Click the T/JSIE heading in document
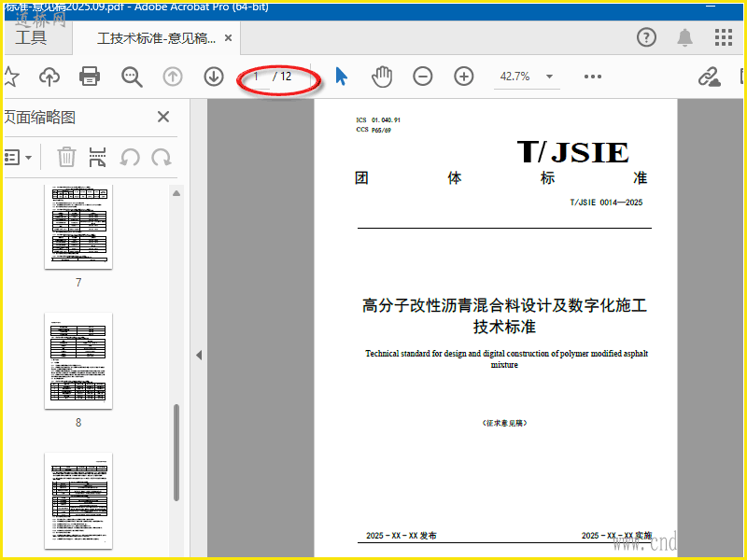The height and width of the screenshot is (560, 747). click(x=572, y=152)
